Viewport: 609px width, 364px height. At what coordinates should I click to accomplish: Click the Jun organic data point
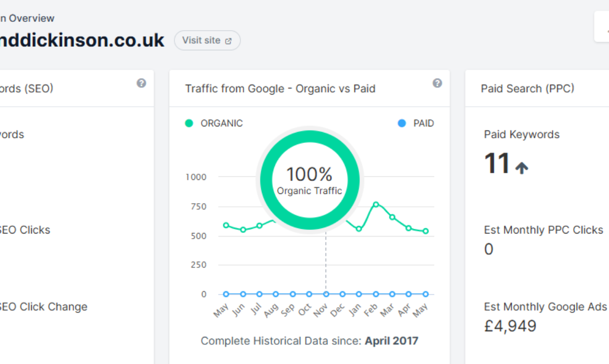(x=243, y=230)
